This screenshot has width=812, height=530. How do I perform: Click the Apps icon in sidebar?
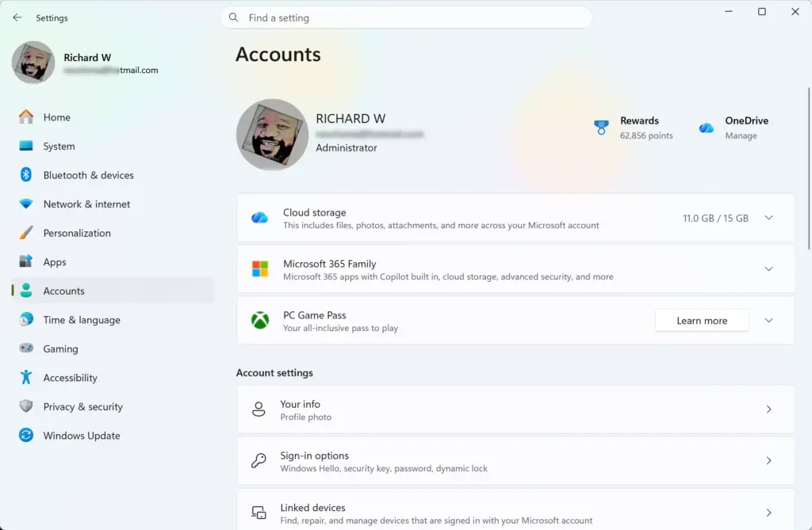[x=26, y=261]
